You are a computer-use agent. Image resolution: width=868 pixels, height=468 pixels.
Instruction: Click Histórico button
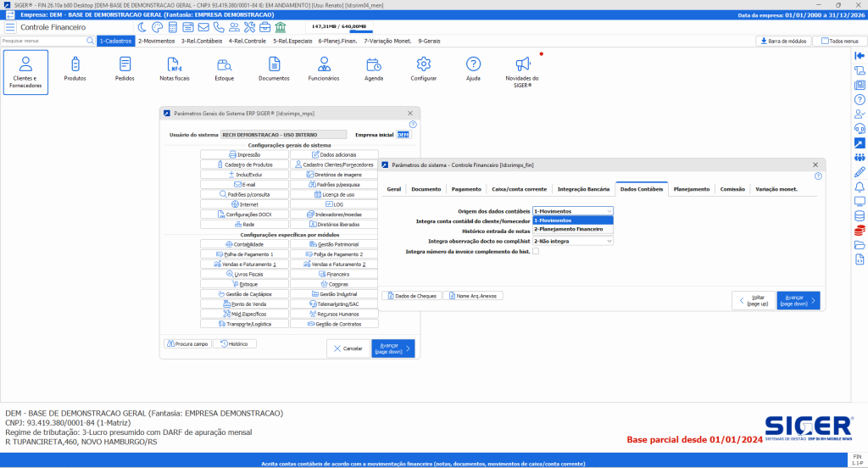point(234,344)
